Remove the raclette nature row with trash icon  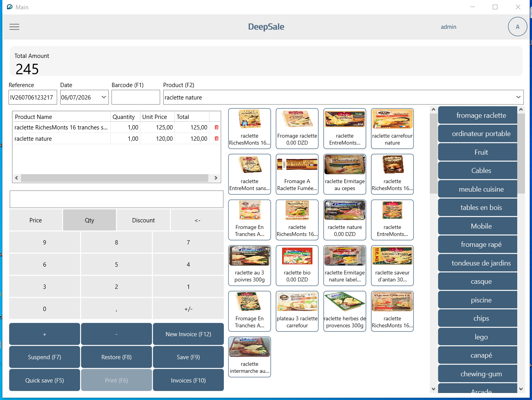pos(216,139)
